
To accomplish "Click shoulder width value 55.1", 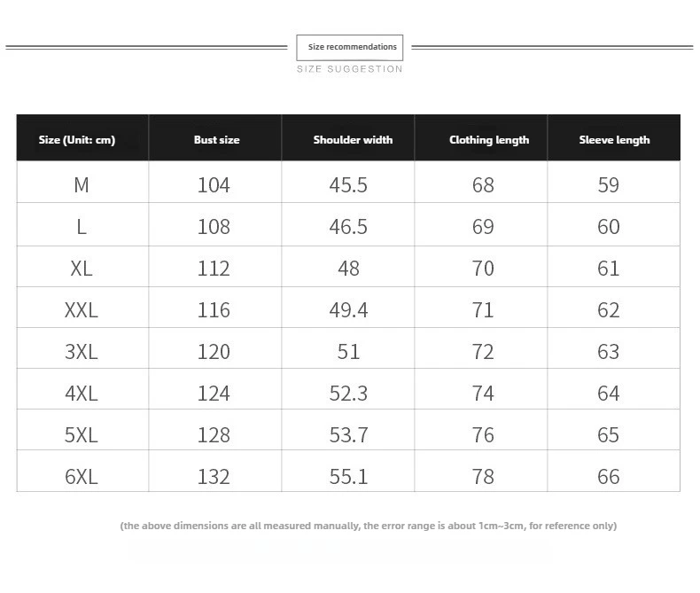I will tap(348, 477).
